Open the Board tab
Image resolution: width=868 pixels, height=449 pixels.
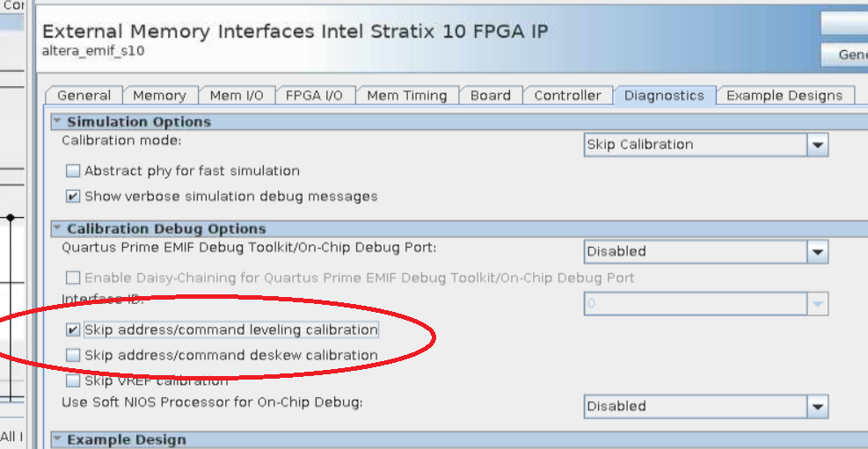point(490,96)
